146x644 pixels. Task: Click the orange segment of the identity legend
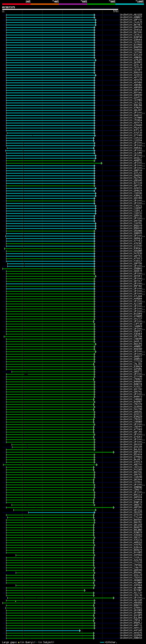45,4
